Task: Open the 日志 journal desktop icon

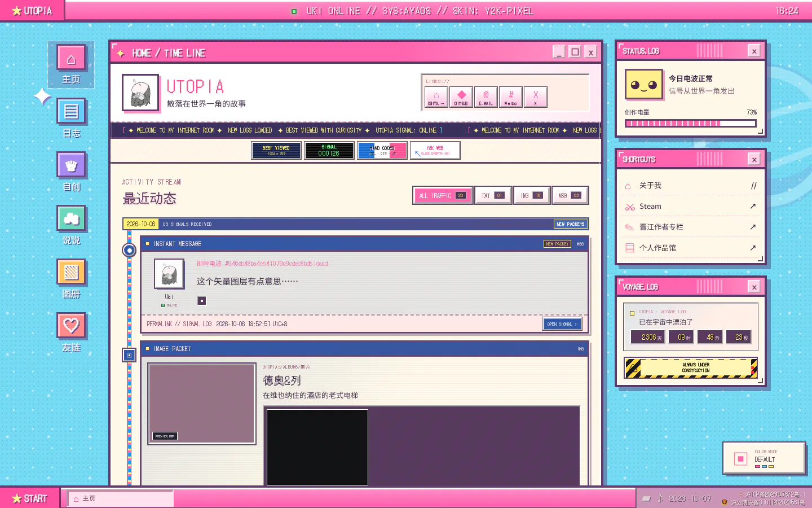Action: point(71,118)
